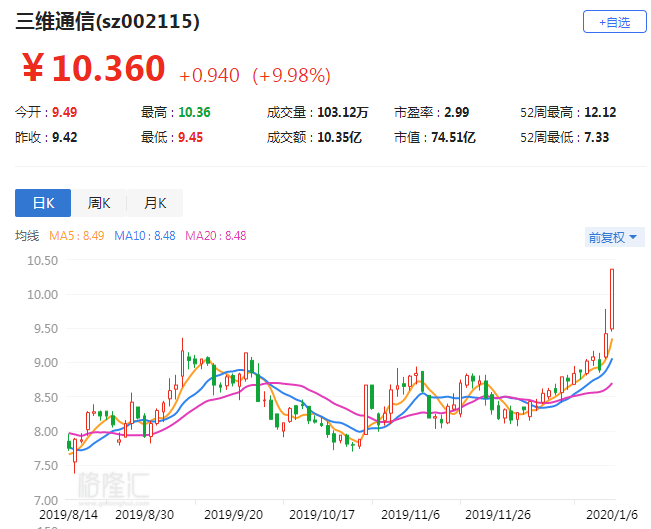Screen dimensions: 651x529
Task: Switch to the 月K monthly chart tab
Action: coord(155,203)
